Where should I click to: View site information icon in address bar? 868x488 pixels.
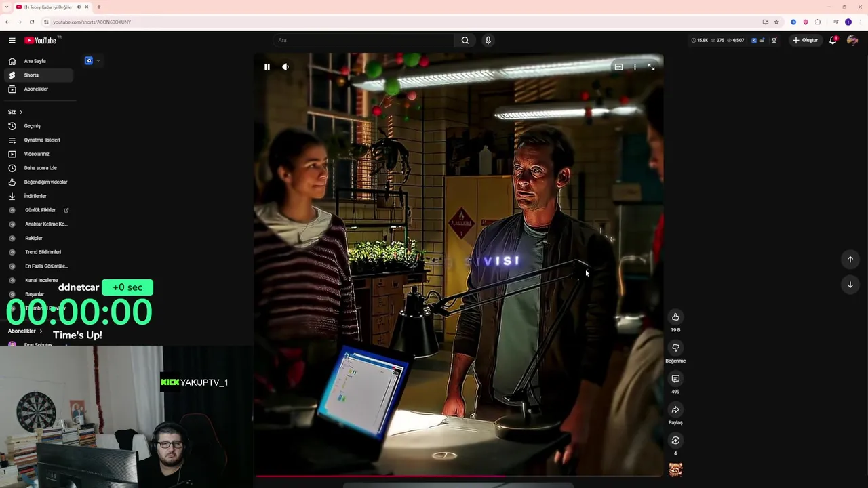click(x=46, y=22)
